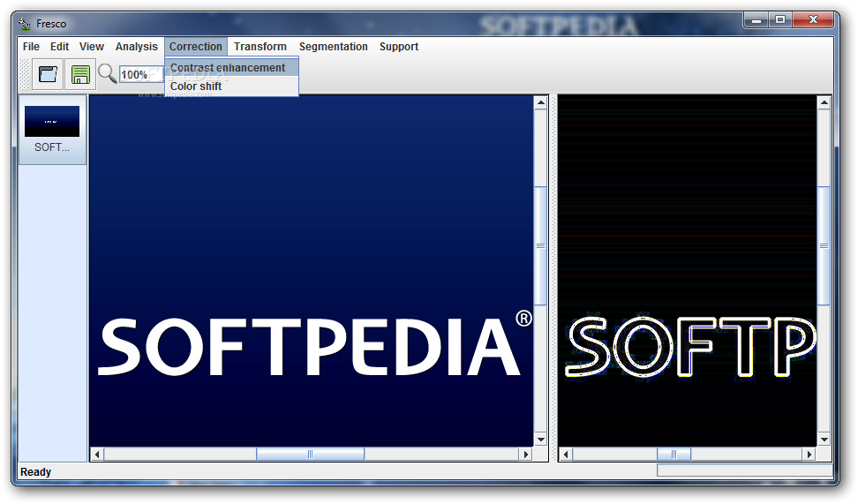Click left image pane scroll down arrow
The image size is (858, 504).
(x=540, y=439)
